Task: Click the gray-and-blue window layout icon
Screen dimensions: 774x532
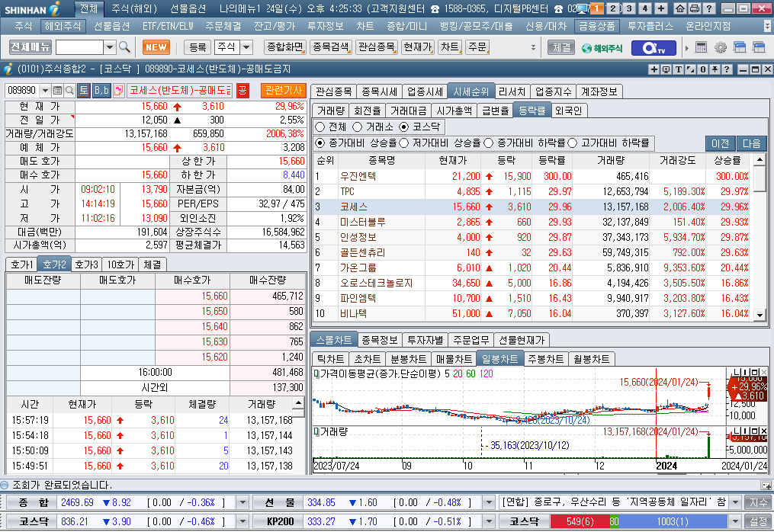Action: [759, 47]
